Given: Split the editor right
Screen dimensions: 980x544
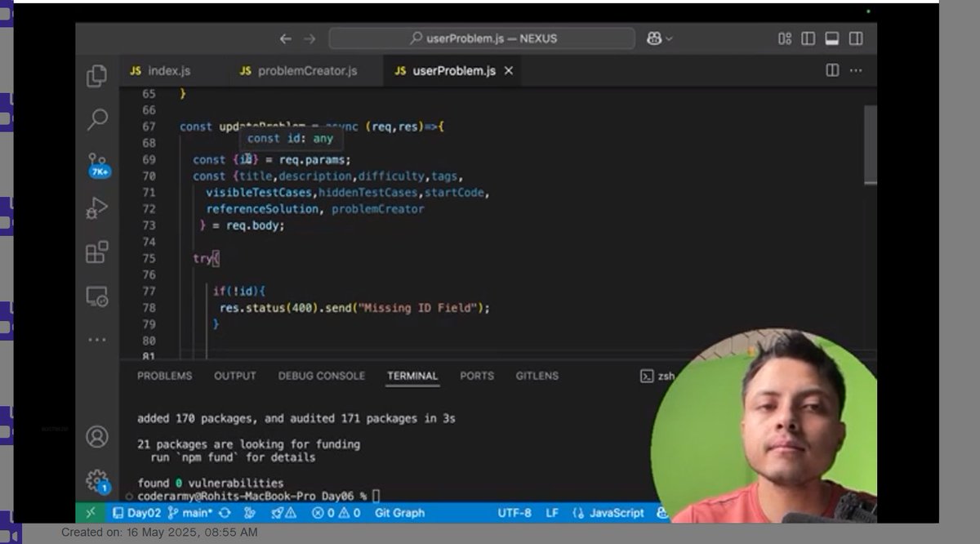Looking at the screenshot, I should 832,71.
